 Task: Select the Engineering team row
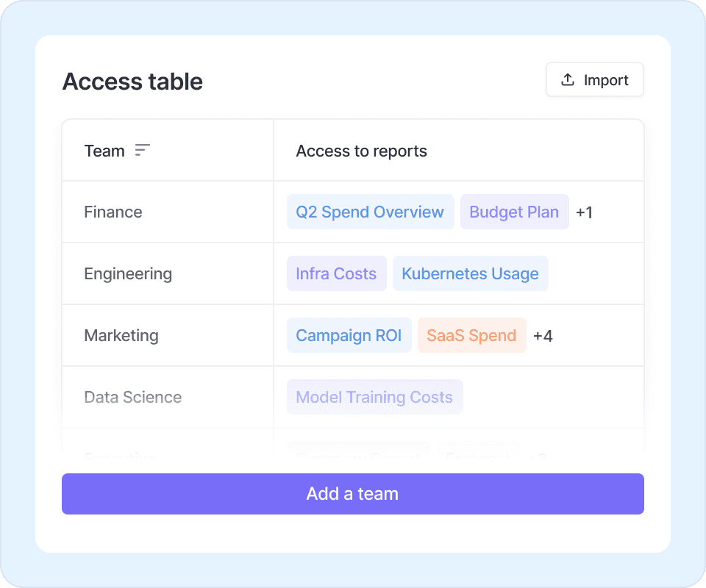tap(128, 274)
